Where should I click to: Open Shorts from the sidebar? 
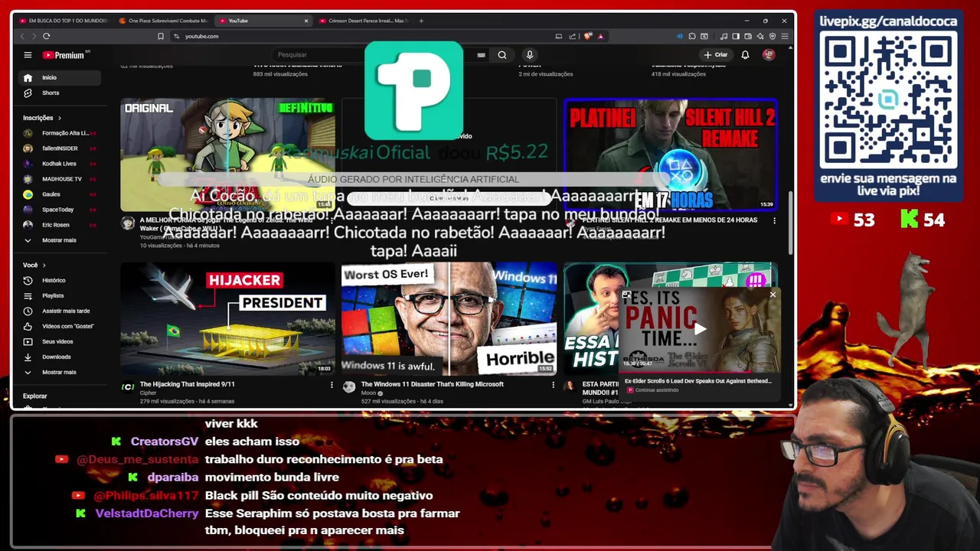point(60,93)
